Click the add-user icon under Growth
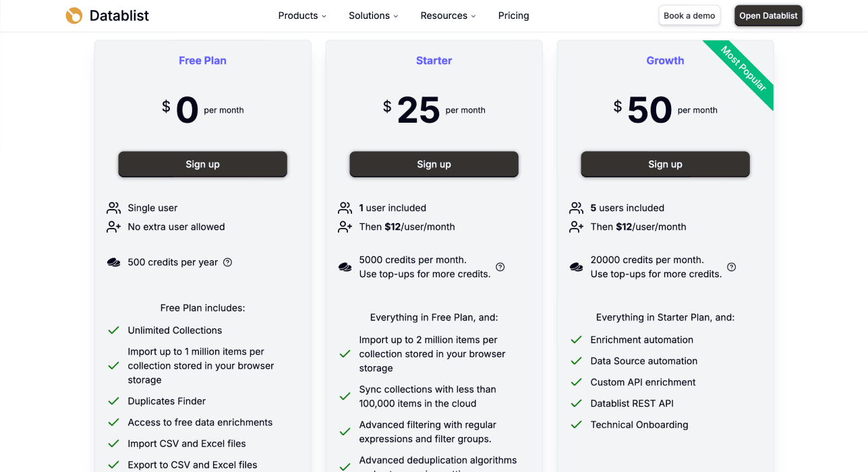868x472 pixels. pos(576,227)
